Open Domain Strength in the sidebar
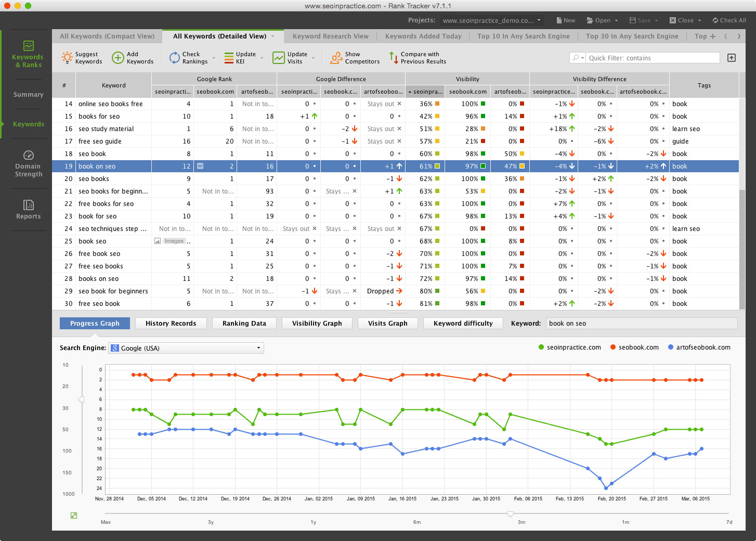Image resolution: width=756 pixels, height=541 pixels. (x=29, y=164)
